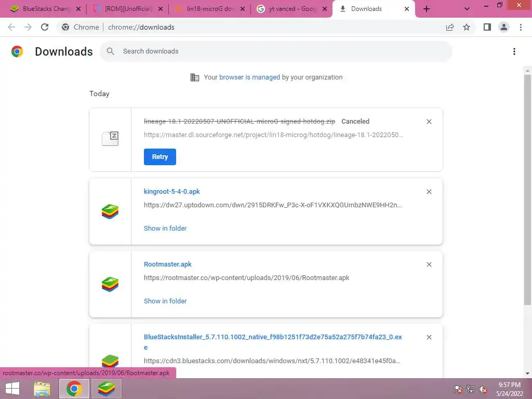Select the Downloads tab
532x399 pixels.
370,9
